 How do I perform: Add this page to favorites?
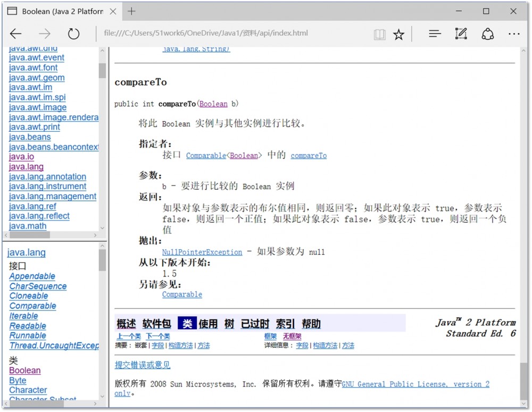[398, 33]
